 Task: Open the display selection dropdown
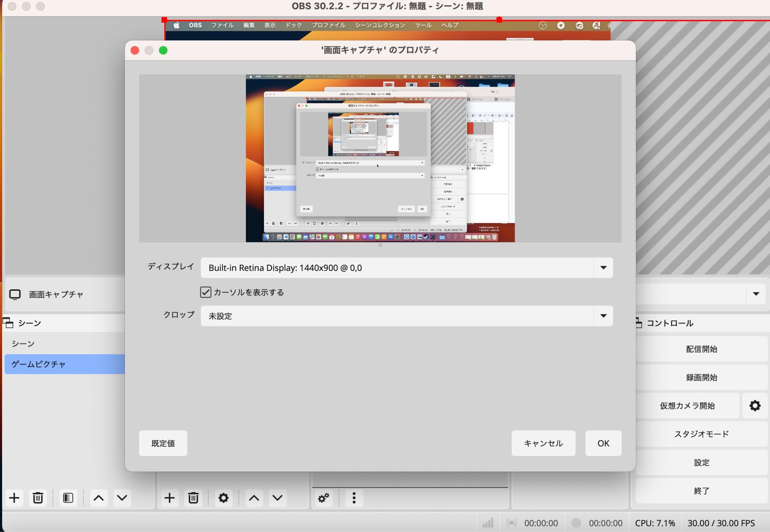[407, 268]
